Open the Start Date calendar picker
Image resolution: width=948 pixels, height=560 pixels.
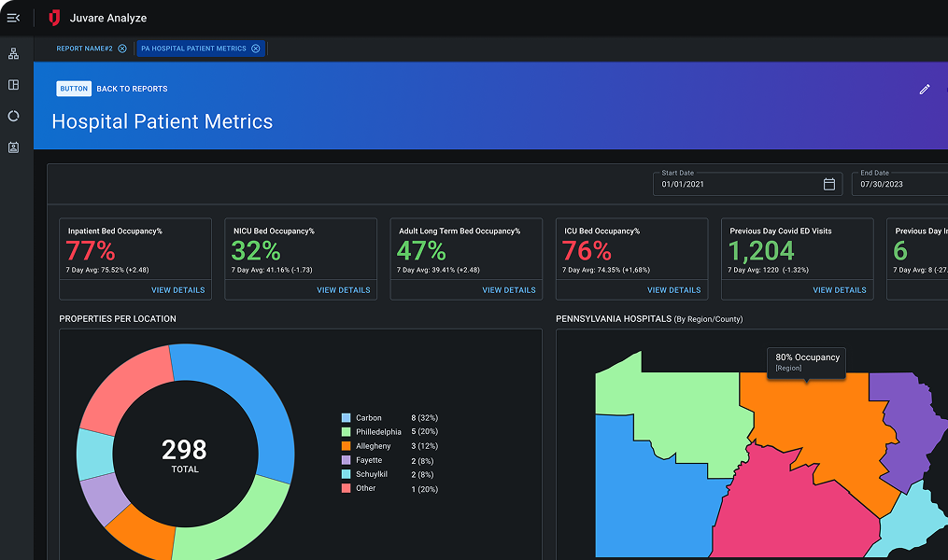pos(828,185)
